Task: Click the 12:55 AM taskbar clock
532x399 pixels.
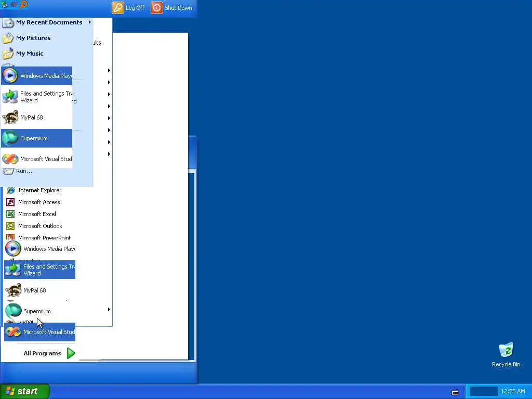Action: [513, 392]
